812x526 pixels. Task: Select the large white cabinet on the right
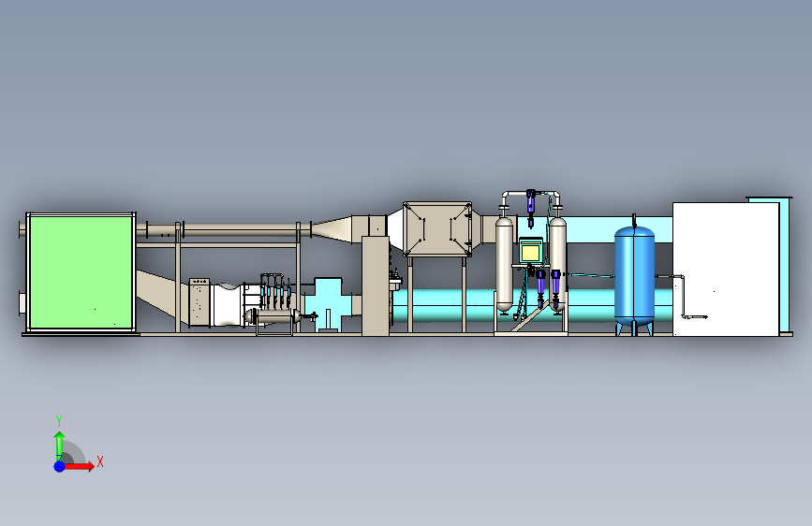tap(726, 270)
